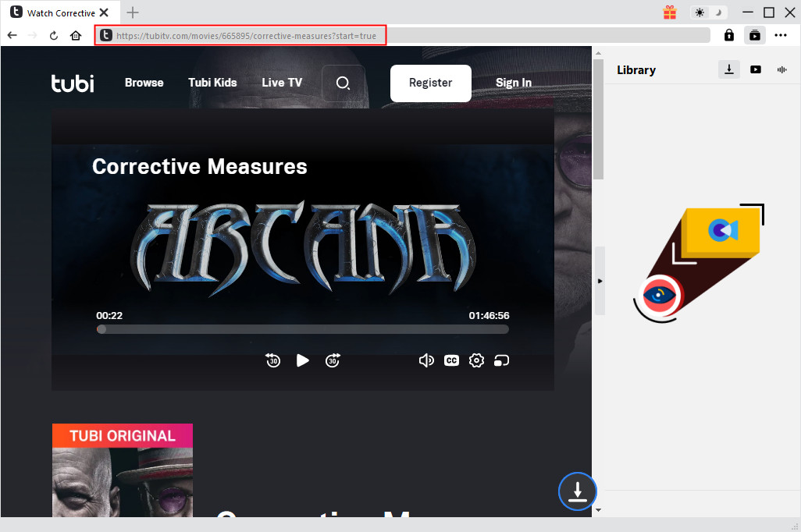Open the Library downloads list
This screenshot has height=532, width=801.
728,69
